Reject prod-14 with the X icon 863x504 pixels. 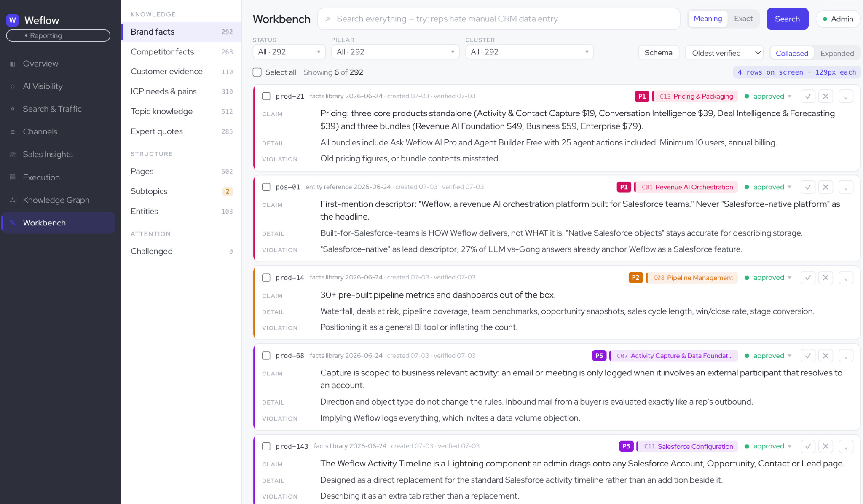pyautogui.click(x=825, y=278)
